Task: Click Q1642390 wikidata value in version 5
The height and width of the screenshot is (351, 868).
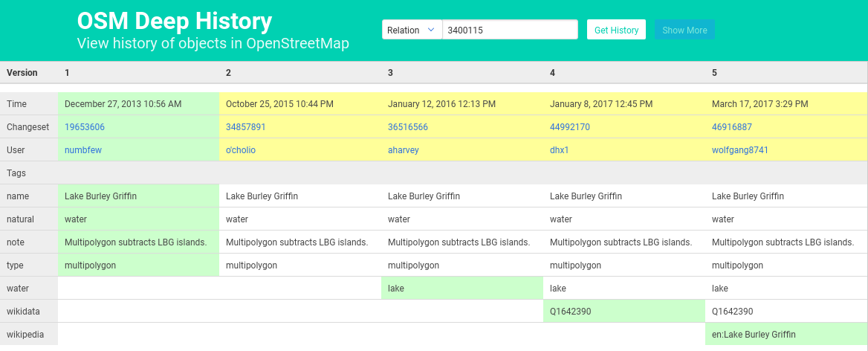Action: [x=733, y=312]
